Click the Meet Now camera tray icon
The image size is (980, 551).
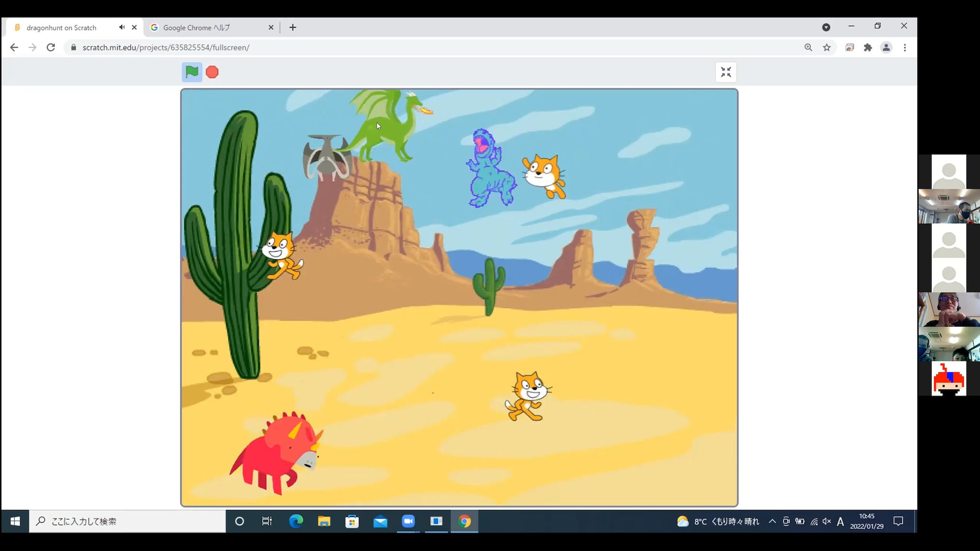[x=786, y=521]
